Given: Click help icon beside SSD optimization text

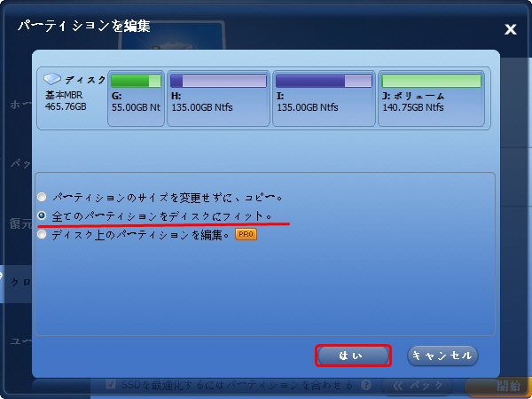Looking at the screenshot, I should 365,385.
